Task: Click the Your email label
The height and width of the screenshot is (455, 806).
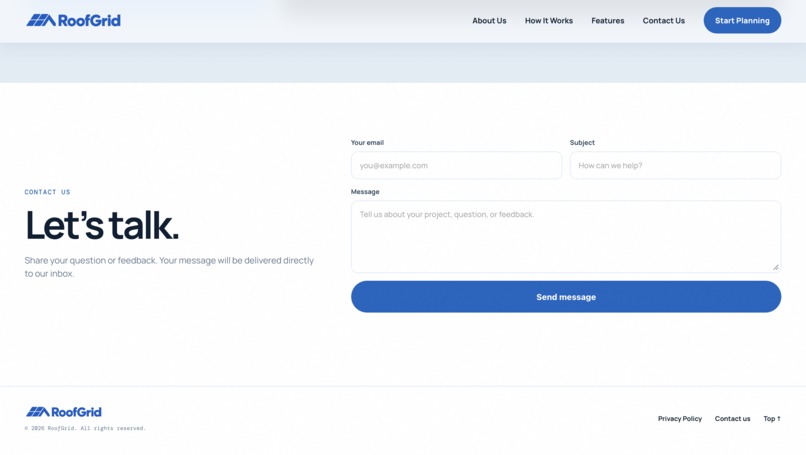Action: tap(367, 142)
